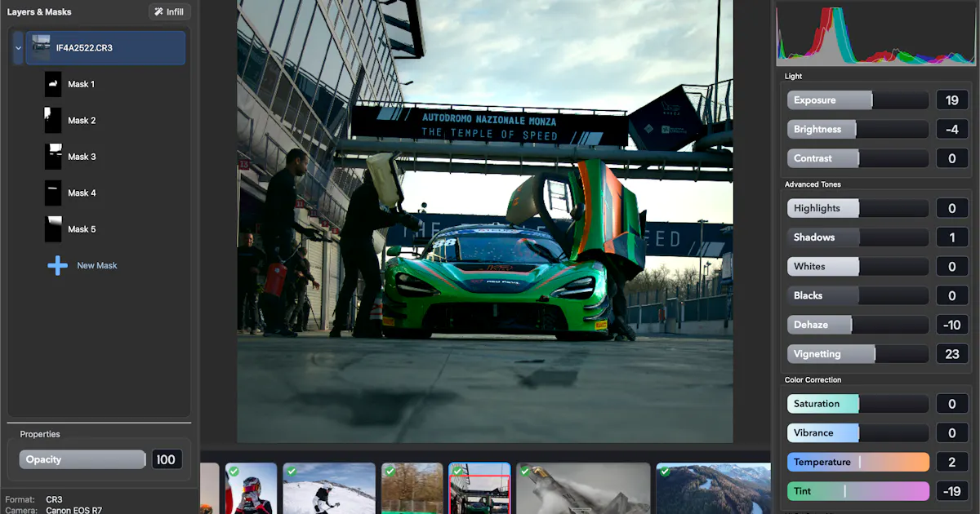Select the Mask 4 label
The width and height of the screenshot is (980, 514).
click(82, 193)
